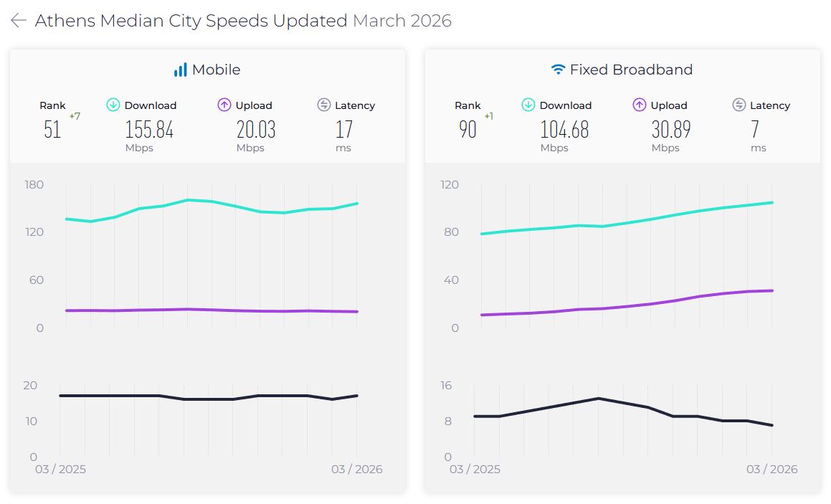Image resolution: width=831 pixels, height=504 pixels.
Task: Click the peak of Fixed Broadband latency line
Action: pos(598,398)
